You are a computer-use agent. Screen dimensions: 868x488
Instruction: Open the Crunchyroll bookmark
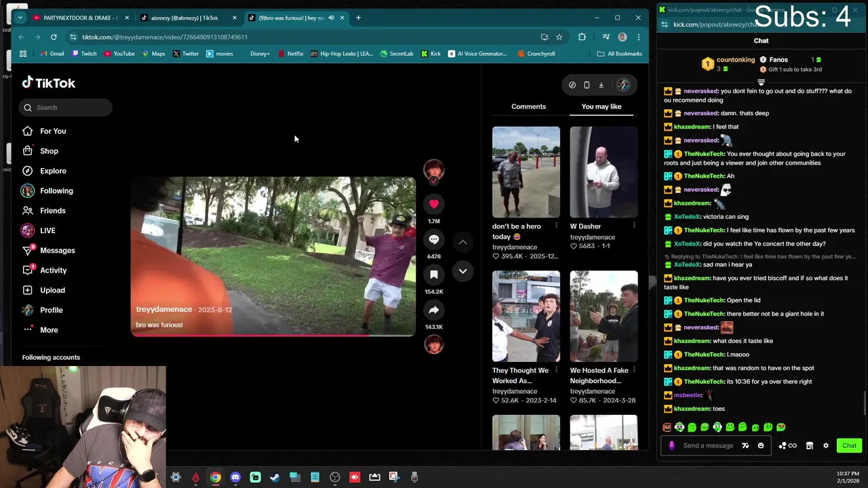(536, 54)
